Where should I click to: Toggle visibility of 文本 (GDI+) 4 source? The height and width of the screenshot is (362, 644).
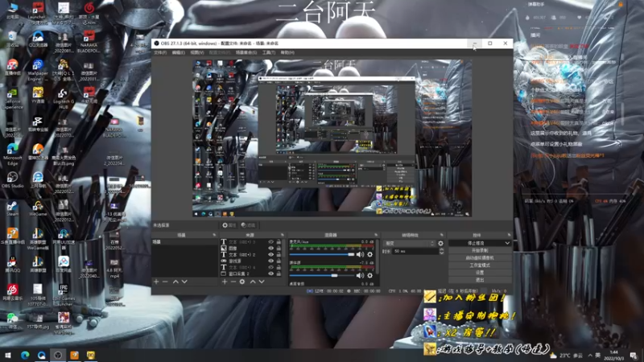(270, 267)
